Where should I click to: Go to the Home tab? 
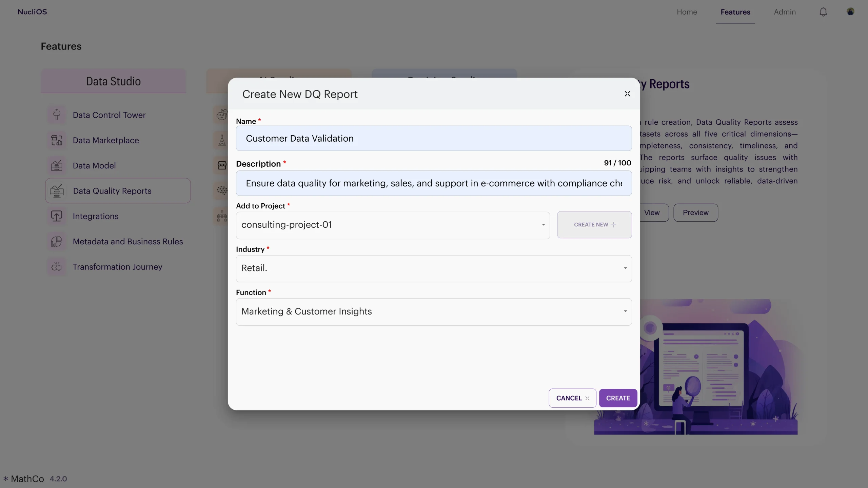click(687, 12)
